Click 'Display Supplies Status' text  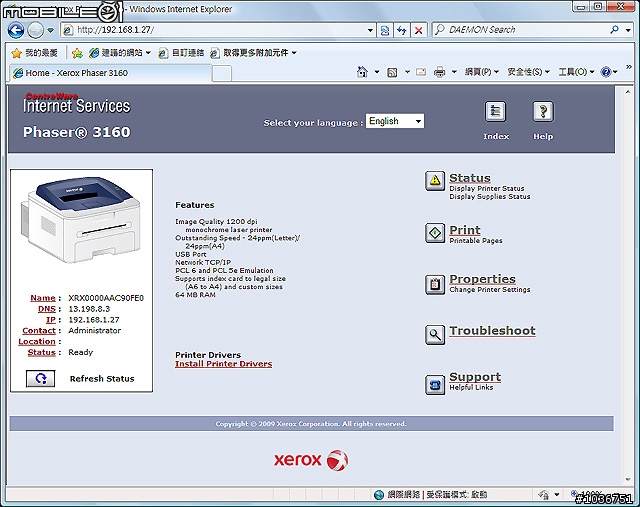490,197
